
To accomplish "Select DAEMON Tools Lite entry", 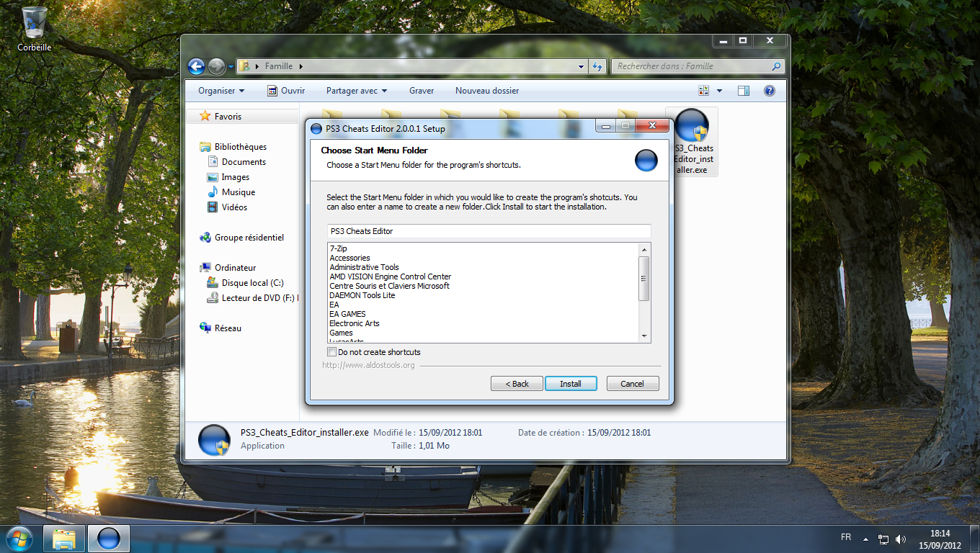I will tap(362, 295).
